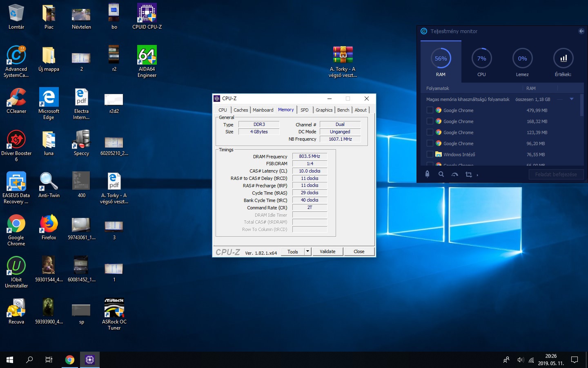Viewport: 588px width, 368px height.
Task: Open ASRock OC Tuner desktop icon
Action: click(x=114, y=314)
